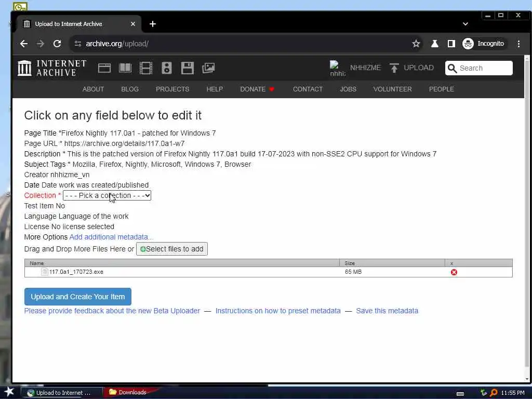Image resolution: width=532 pixels, height=399 pixels.
Task: Open Add additional metadata link
Action: 111,237
